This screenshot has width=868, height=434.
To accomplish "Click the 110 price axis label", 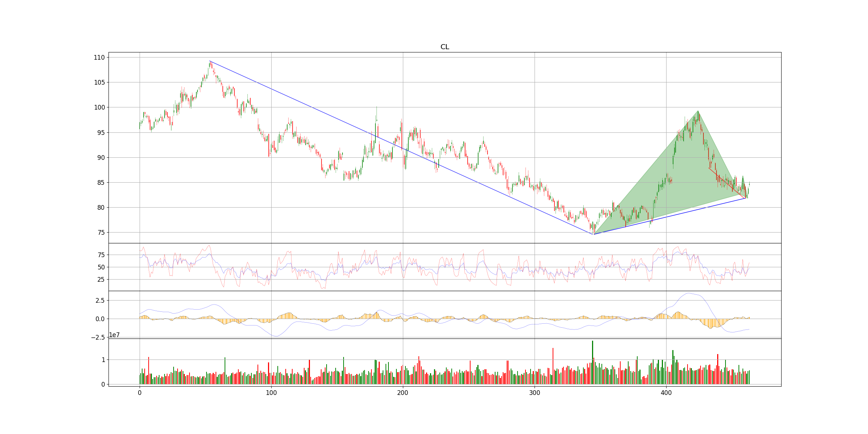I will [x=99, y=58].
